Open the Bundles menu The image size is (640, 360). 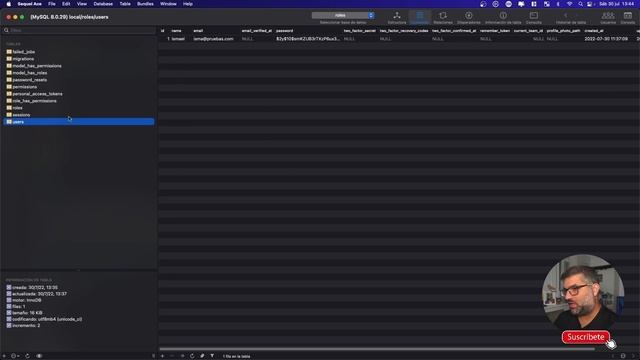[x=145, y=4]
